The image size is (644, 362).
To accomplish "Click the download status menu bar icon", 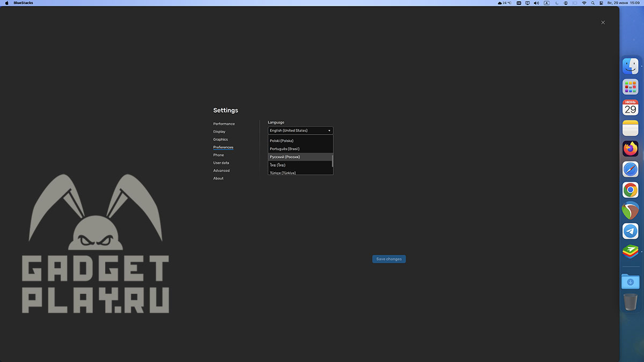I will tap(566, 3).
